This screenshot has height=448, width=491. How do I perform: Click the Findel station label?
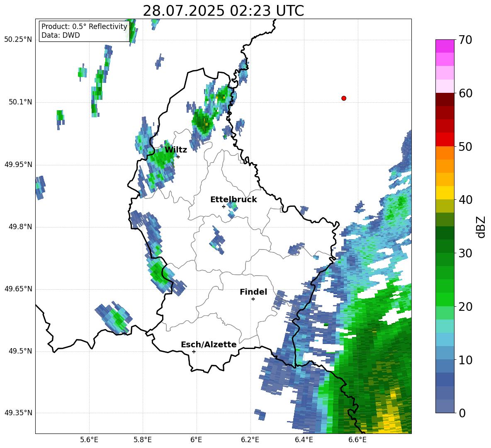[x=253, y=292]
